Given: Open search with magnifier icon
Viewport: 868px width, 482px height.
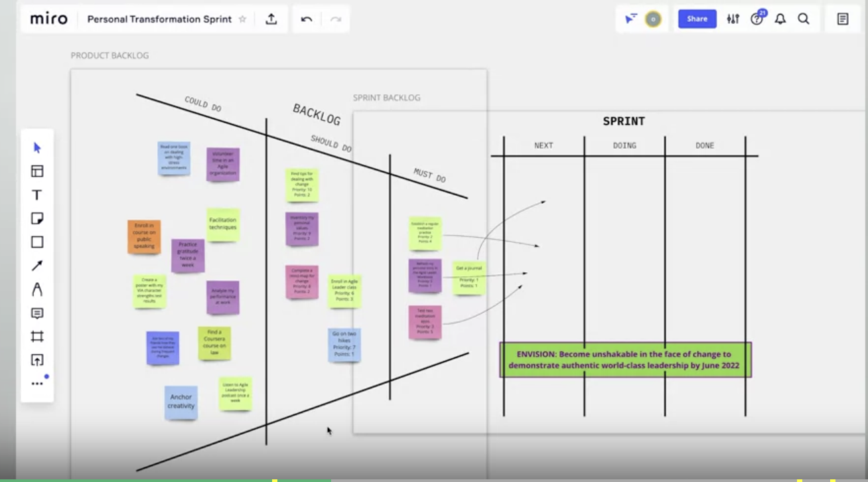Looking at the screenshot, I should (804, 19).
